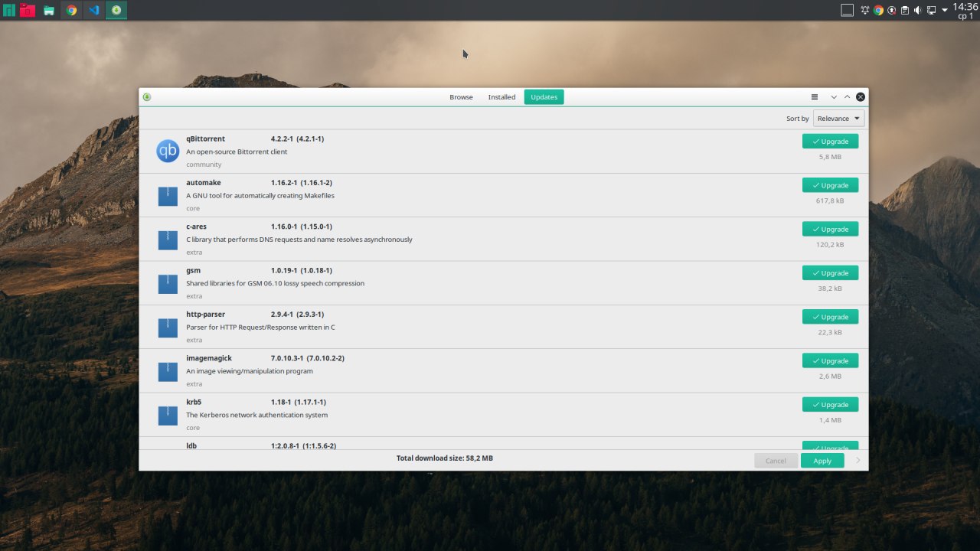Select the qBittorrent package name

point(205,139)
